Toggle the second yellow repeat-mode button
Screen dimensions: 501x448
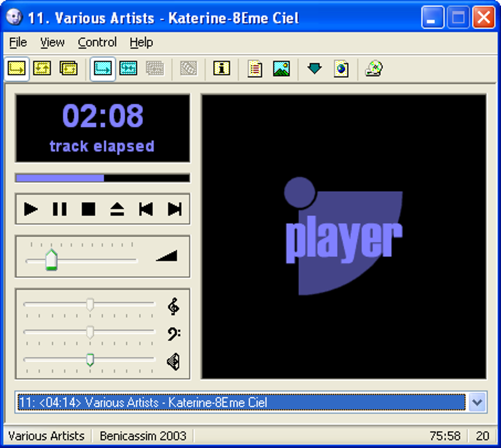[x=42, y=69]
